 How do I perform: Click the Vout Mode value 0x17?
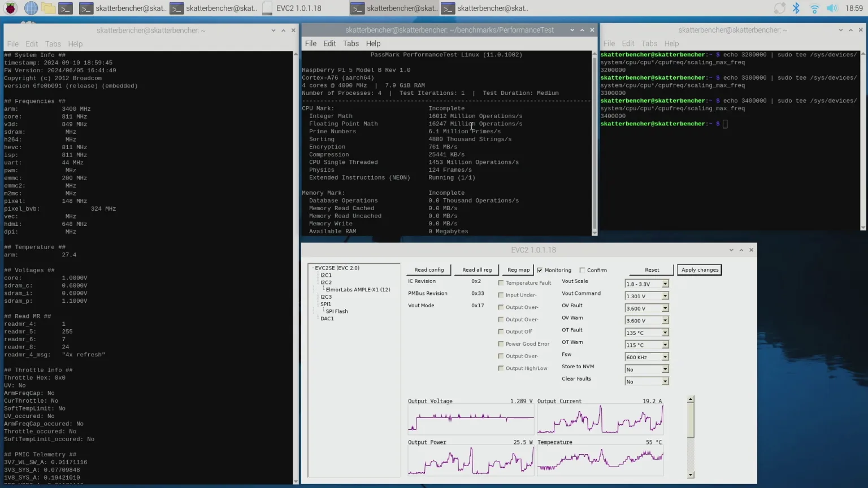pos(478,306)
